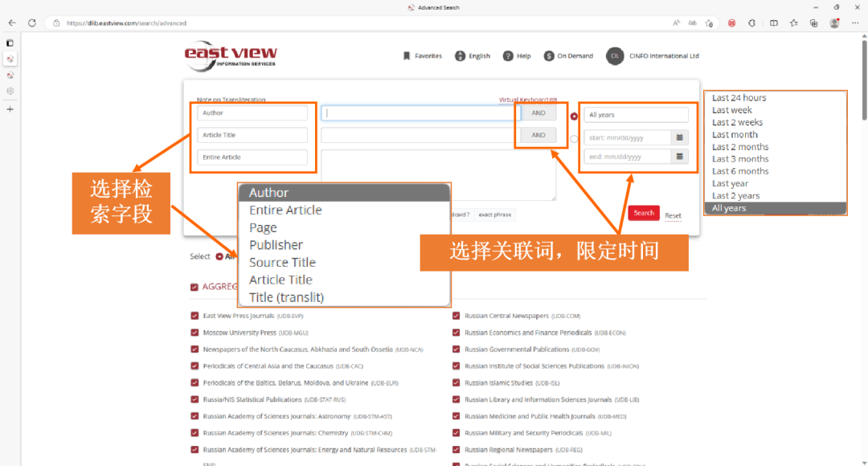This screenshot has height=466, width=868.
Task: Change language via English globe icon
Action: 460,56
